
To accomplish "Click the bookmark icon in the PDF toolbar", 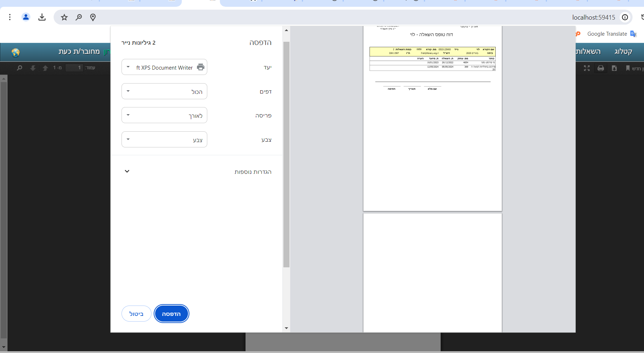I will (x=628, y=68).
